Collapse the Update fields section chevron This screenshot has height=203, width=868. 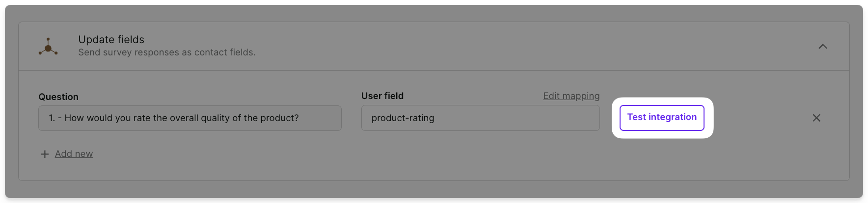[x=823, y=47]
